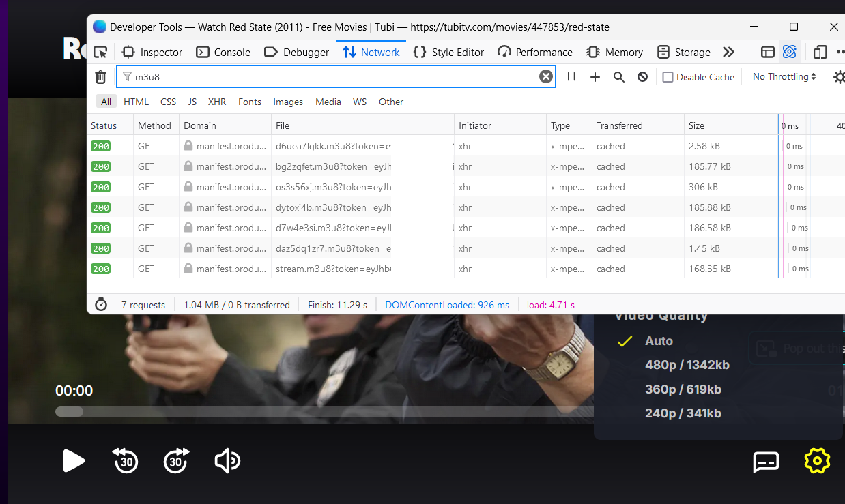Switch to the Inspector tab
This screenshot has height=504, width=845.
click(152, 52)
